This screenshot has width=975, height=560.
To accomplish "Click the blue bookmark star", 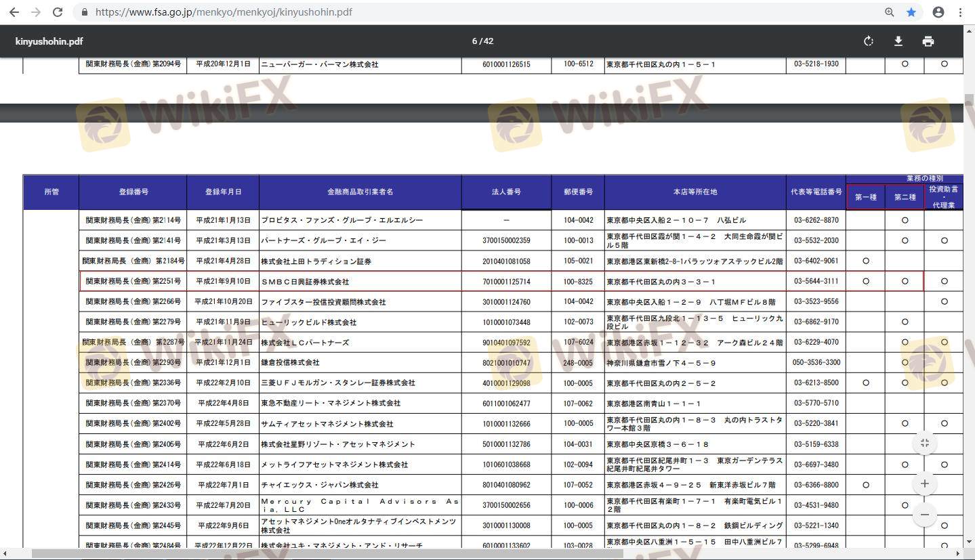I will pyautogui.click(x=911, y=12).
